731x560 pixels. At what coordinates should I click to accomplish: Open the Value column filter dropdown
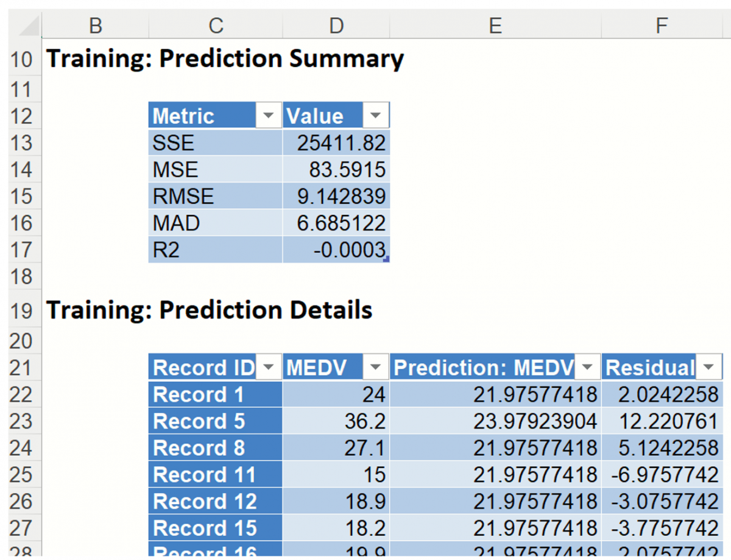(375, 115)
